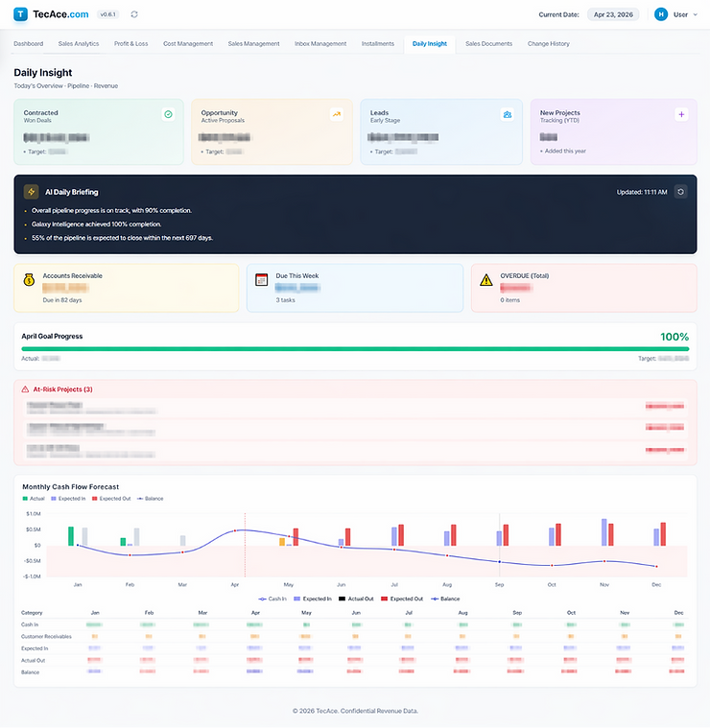Click the At-Risk Projects (3) heading
The width and height of the screenshot is (710, 728).
click(x=62, y=389)
